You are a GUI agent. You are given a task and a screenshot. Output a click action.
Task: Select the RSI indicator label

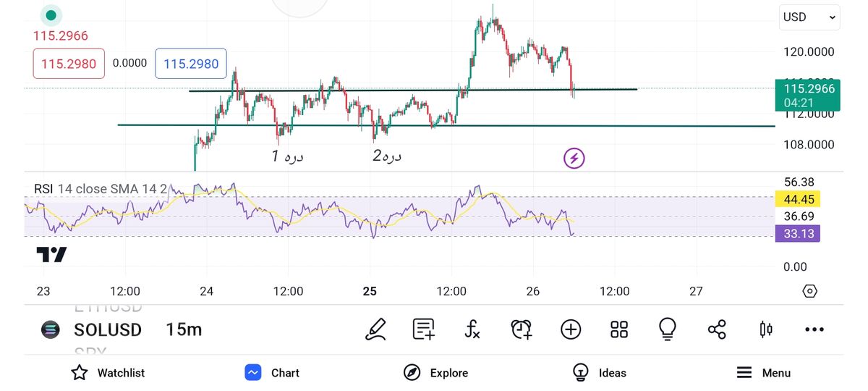[43, 189]
